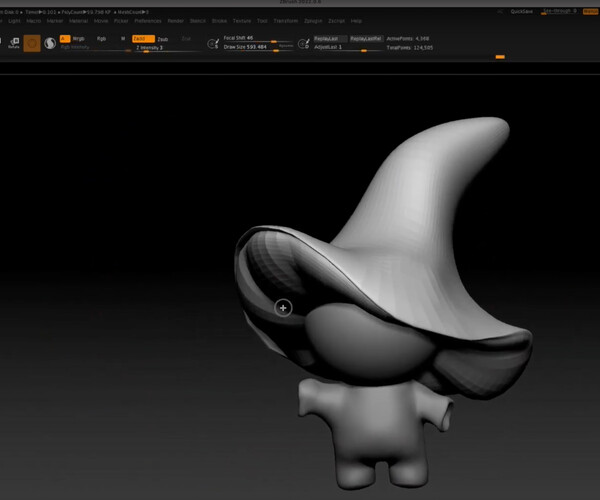Open the Material menu
The image size is (600, 500).
78,21
